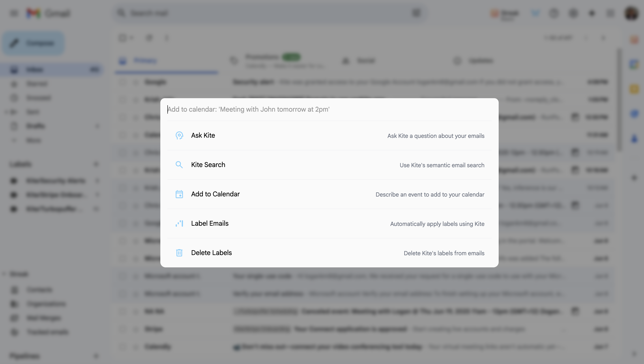The width and height of the screenshot is (644, 364).
Task: Open the Google apps grid icon
Action: click(610, 13)
